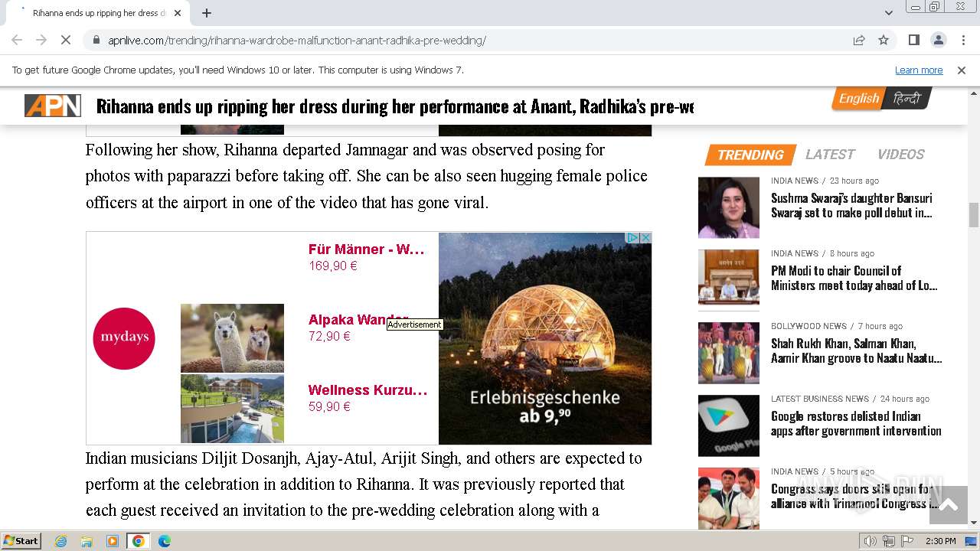Open network status tray icon
Image resolution: width=980 pixels, height=551 pixels.
888,541
